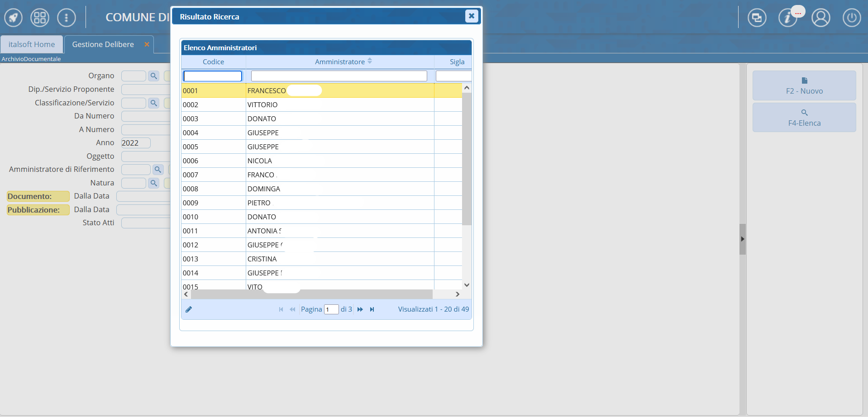Click the power logout icon
The height and width of the screenshot is (417, 868).
point(851,18)
